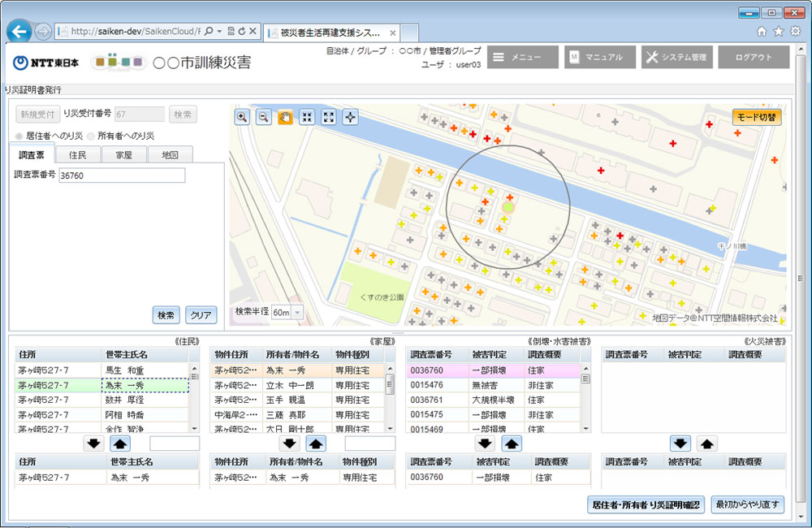Click the クリア button
Image resolution: width=812 pixels, height=528 pixels.
point(201,315)
